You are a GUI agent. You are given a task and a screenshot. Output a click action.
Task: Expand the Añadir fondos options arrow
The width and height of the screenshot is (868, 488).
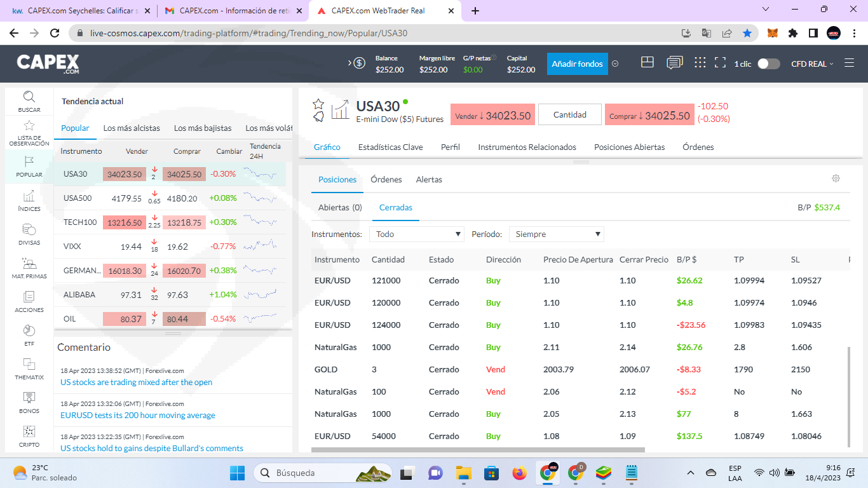point(615,64)
